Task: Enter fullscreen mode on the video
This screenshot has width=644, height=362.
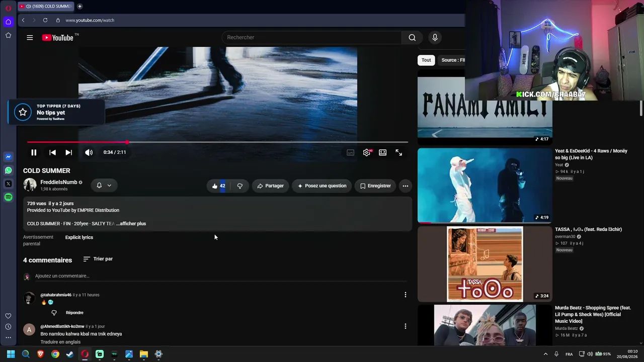Action: click(398, 152)
